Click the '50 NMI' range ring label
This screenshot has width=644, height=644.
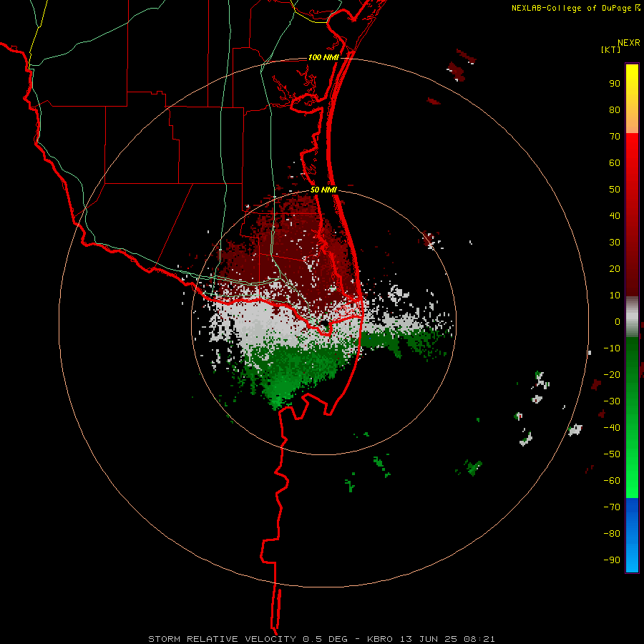323,190
